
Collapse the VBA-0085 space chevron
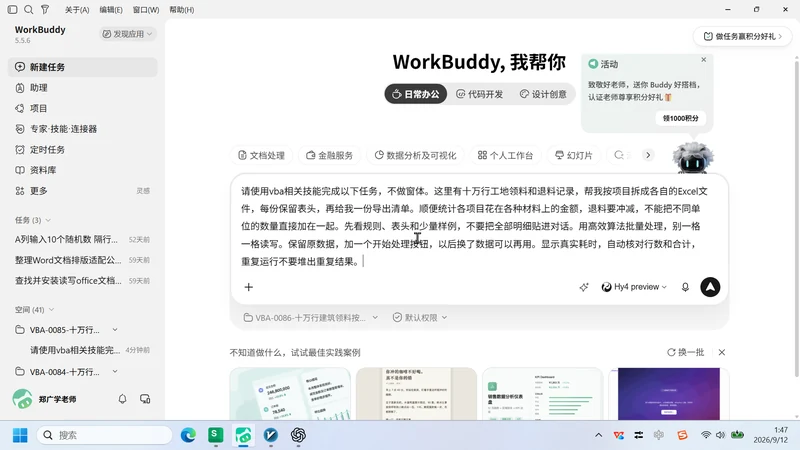115,330
